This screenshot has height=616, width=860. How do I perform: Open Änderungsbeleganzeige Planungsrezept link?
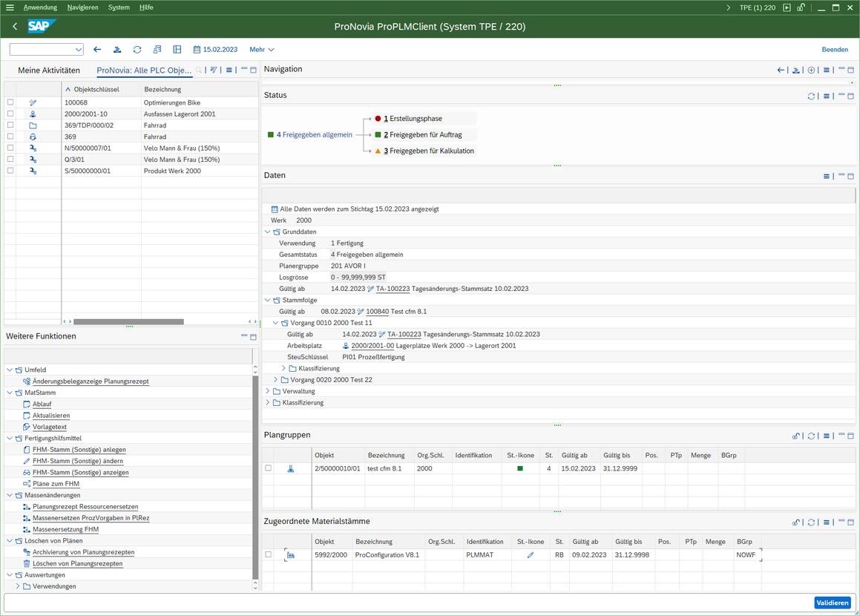coord(91,381)
